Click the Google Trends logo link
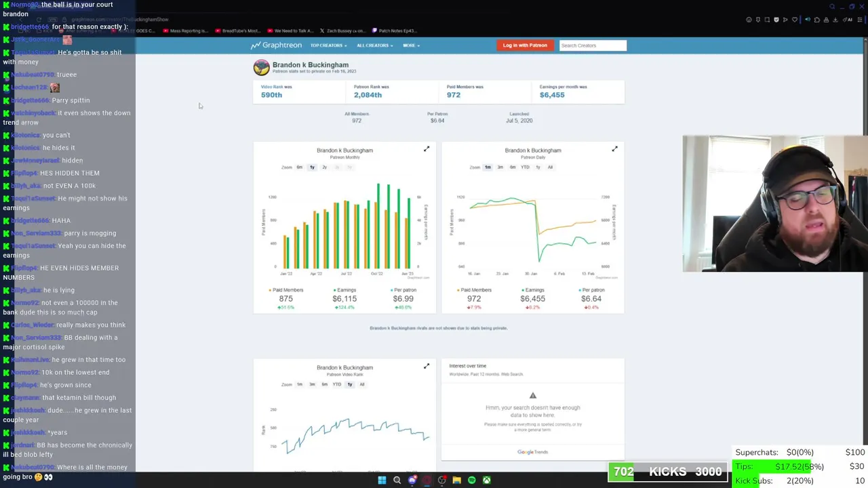 tap(532, 452)
